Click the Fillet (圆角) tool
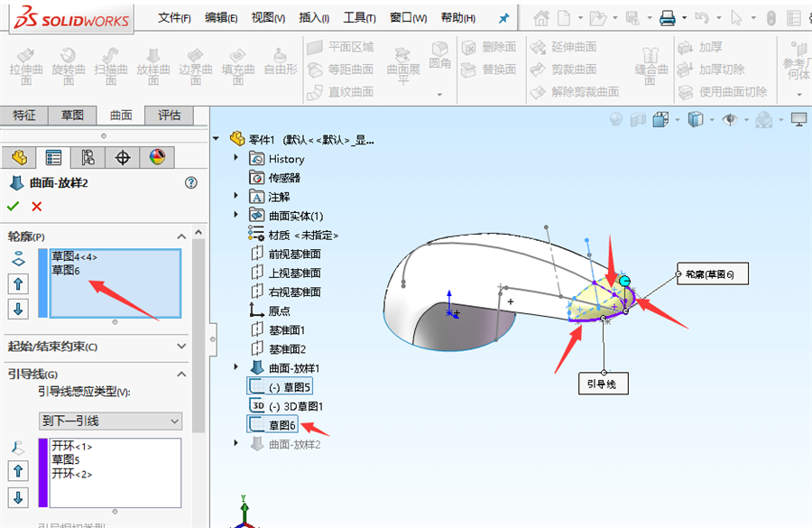 click(439, 56)
